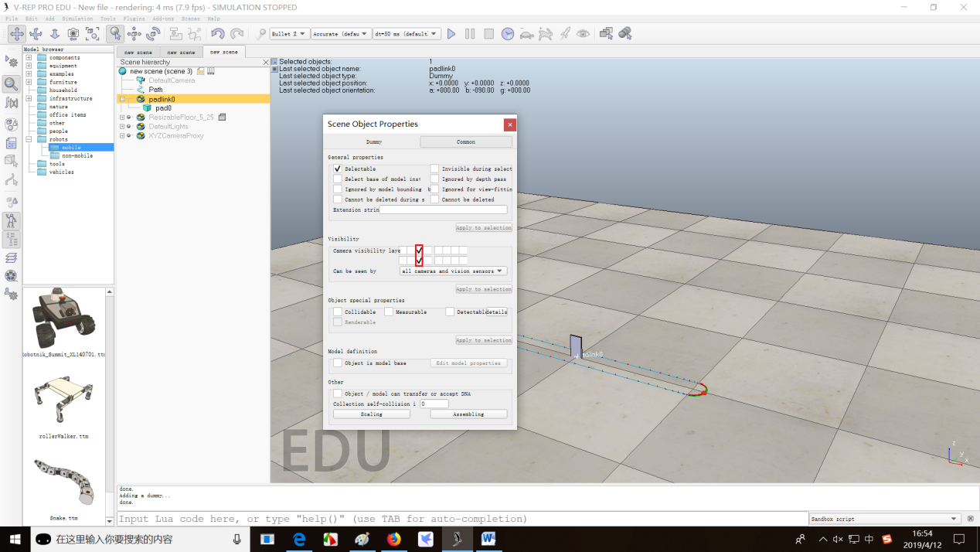Toggle visualization eye icon in toolbar

point(583,34)
